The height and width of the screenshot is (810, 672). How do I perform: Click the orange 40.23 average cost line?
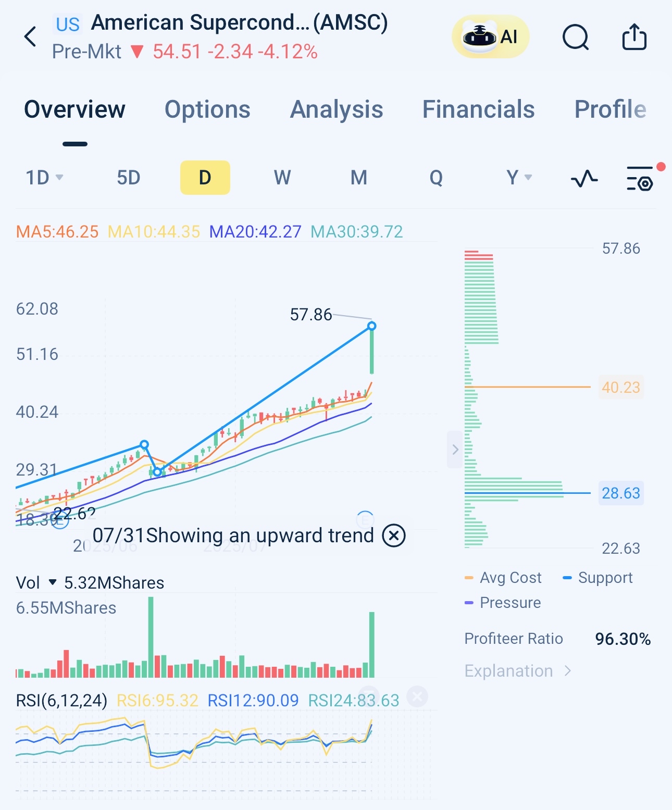tap(527, 387)
